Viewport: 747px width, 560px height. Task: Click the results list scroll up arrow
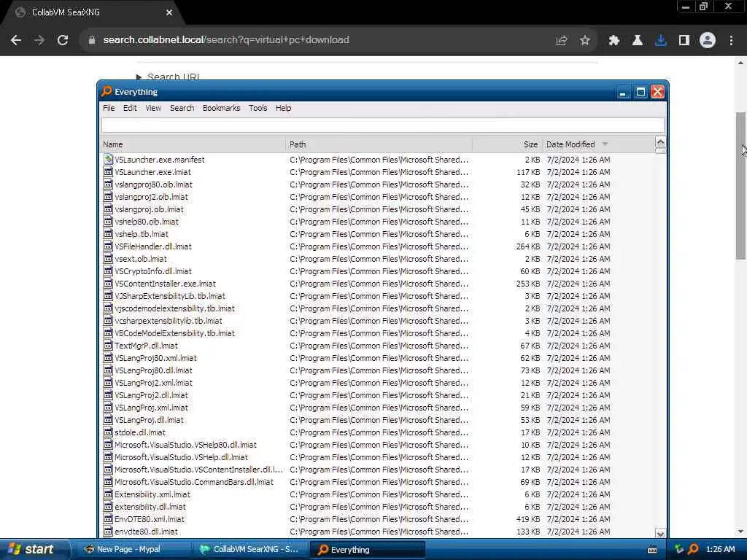click(x=660, y=142)
